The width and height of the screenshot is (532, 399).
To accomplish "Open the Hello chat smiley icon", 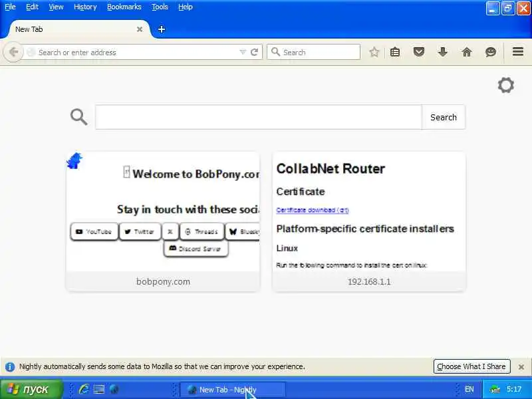I will (491, 53).
